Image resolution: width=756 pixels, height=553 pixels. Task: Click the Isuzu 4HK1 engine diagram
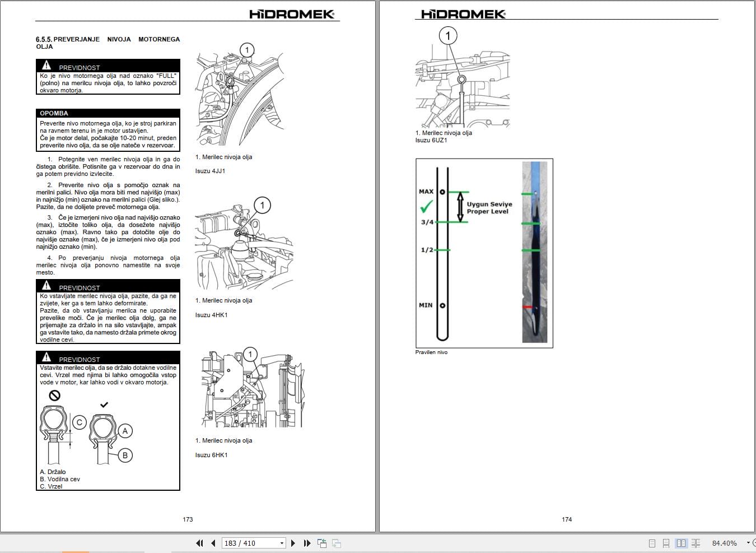(x=244, y=243)
